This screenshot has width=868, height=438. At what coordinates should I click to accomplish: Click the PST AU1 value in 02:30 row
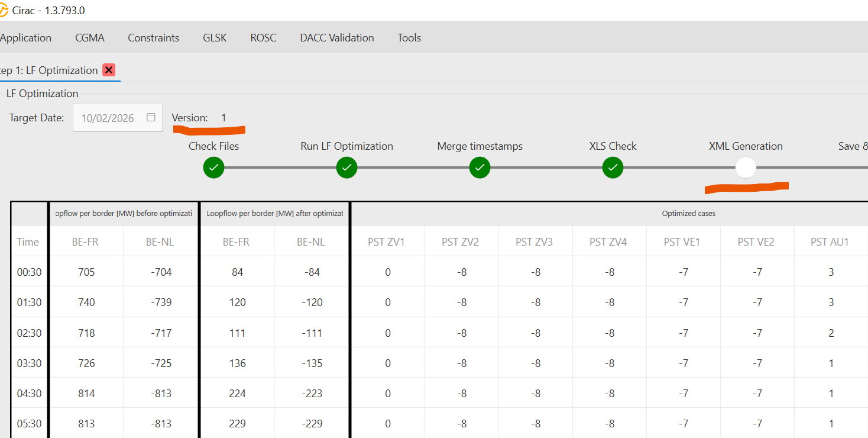point(831,333)
